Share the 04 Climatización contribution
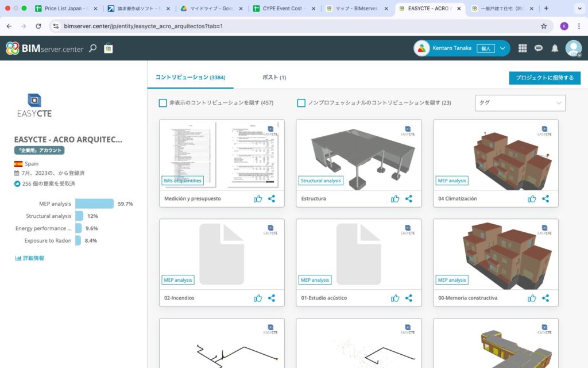 [546, 198]
